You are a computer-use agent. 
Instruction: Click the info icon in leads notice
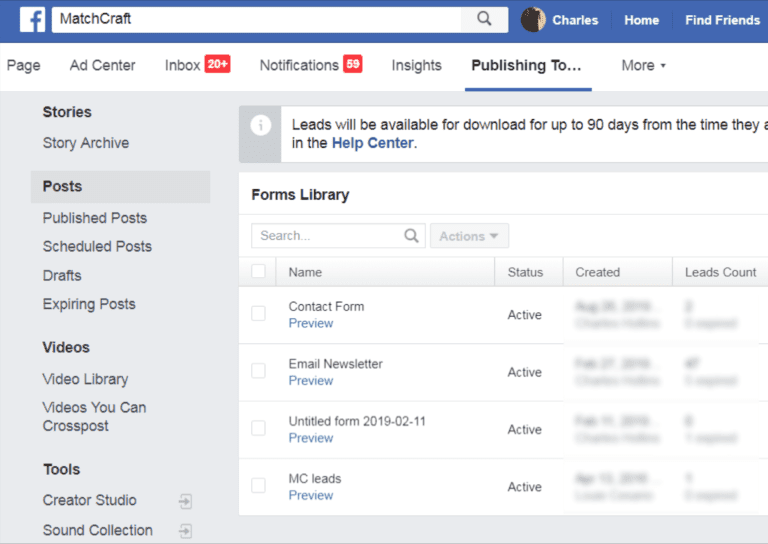click(261, 125)
